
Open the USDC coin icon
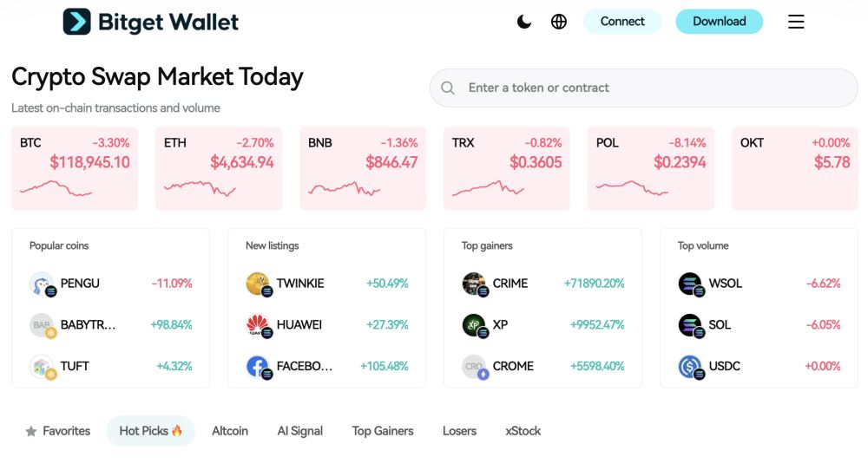pyautogui.click(x=691, y=367)
